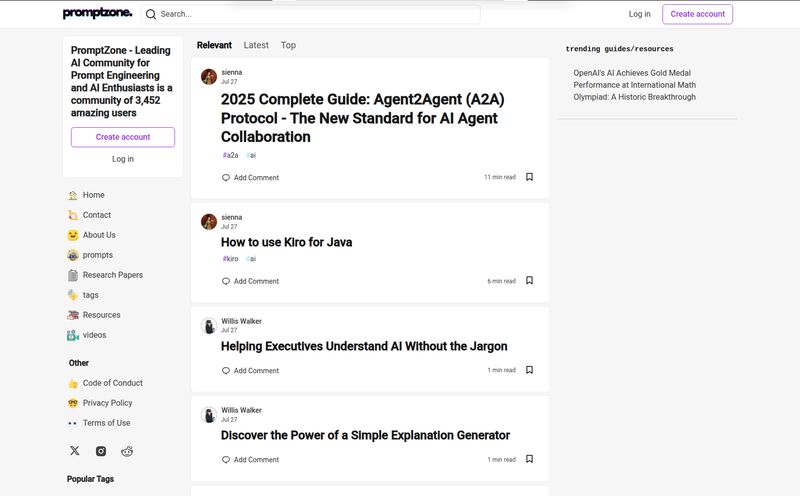Click the search magnifier icon
The width and height of the screenshot is (800, 496).
click(151, 14)
